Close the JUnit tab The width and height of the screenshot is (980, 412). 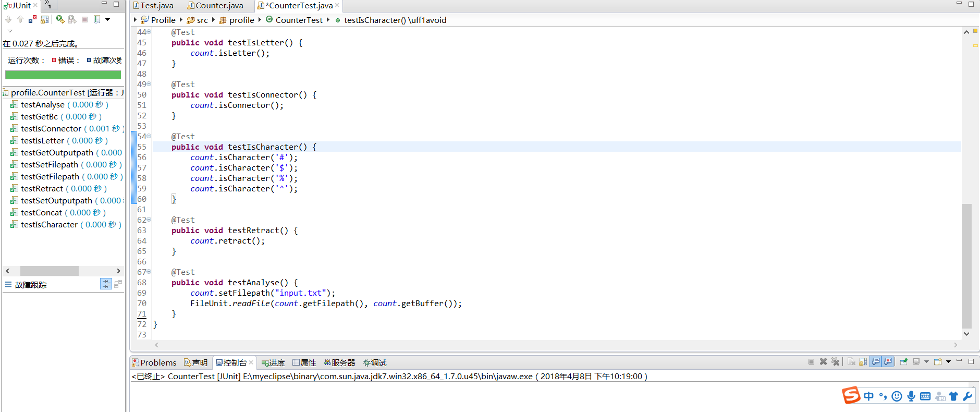pyautogui.click(x=35, y=5)
